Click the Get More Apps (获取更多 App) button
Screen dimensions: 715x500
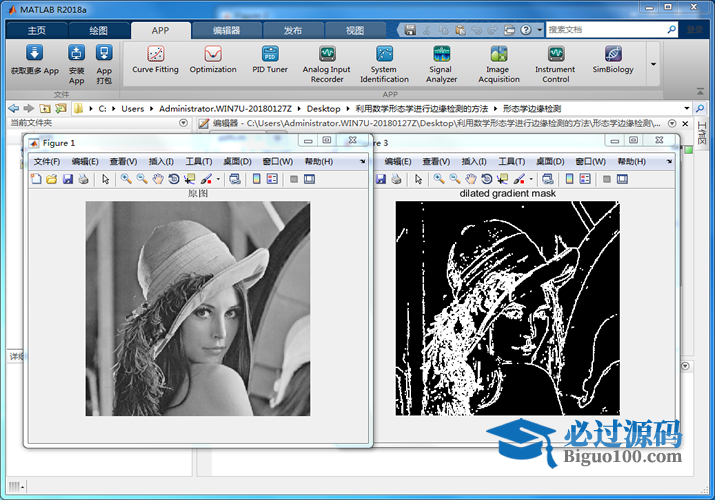point(35,60)
